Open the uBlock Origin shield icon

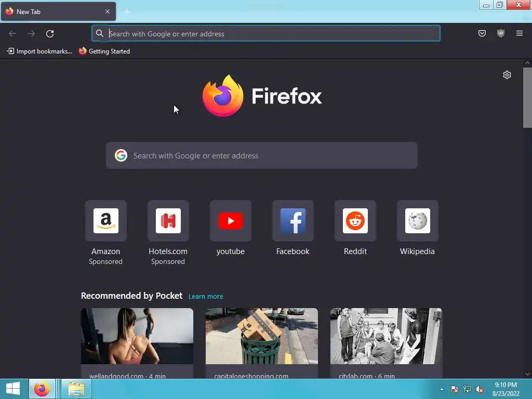coord(501,33)
